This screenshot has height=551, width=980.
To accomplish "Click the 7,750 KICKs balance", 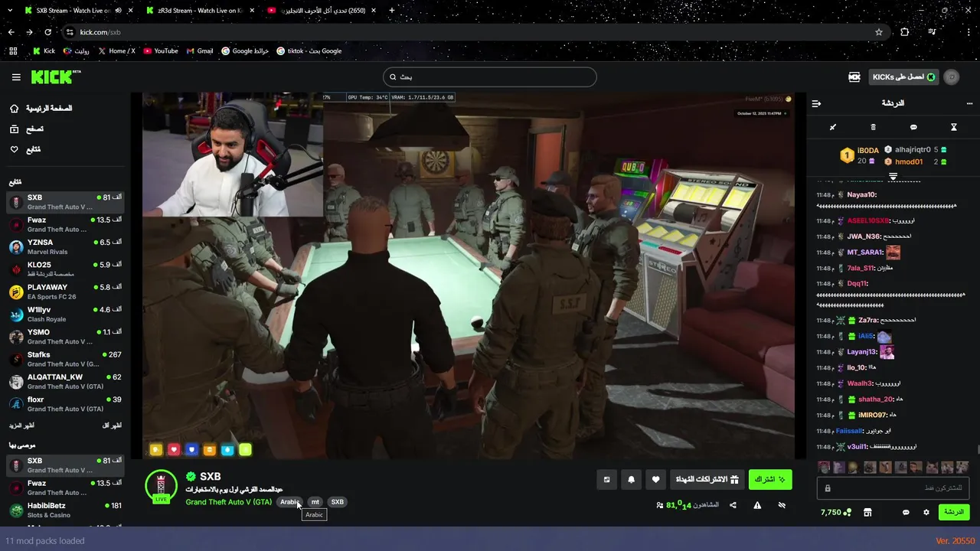I will (836, 512).
